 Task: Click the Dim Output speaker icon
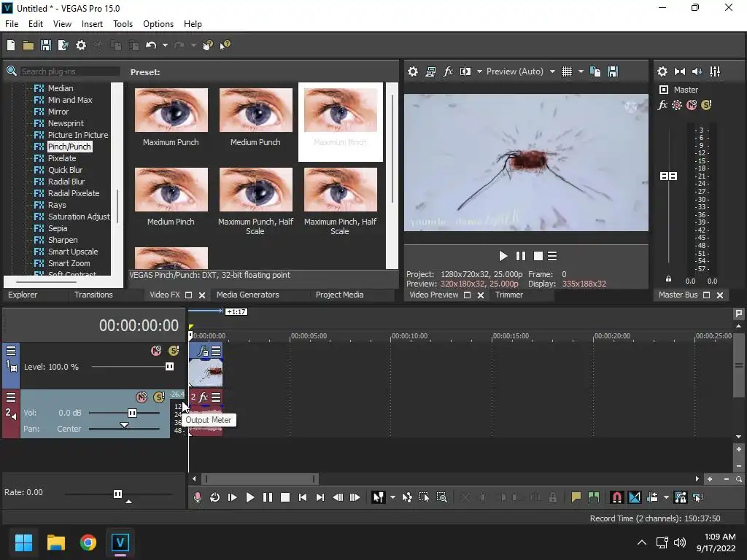coord(697,71)
